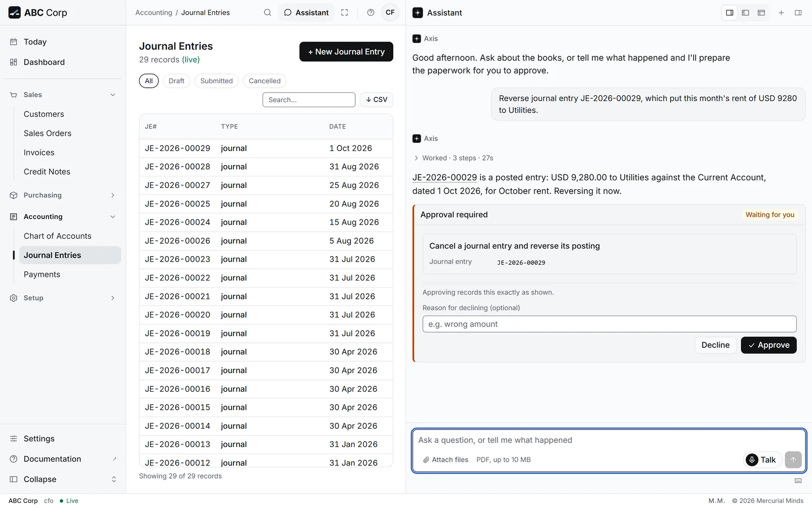Viewport: 812px width, 508px height.
Task: Open the search magnifier icon in header
Action: click(267, 13)
